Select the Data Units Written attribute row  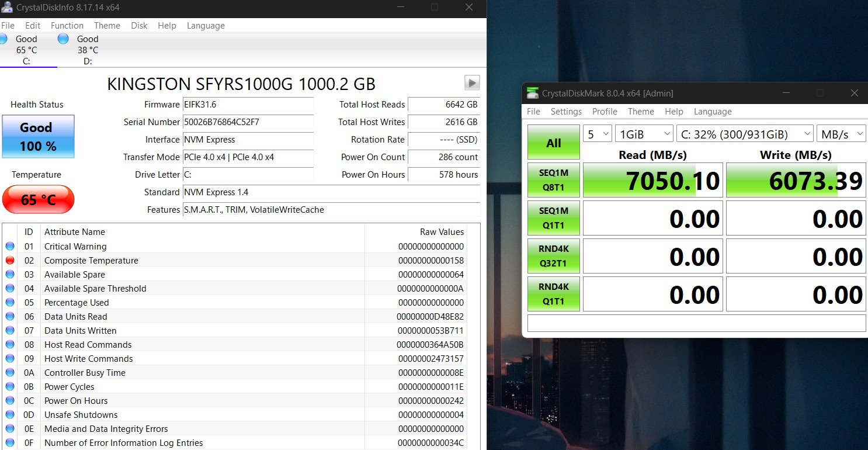235,330
